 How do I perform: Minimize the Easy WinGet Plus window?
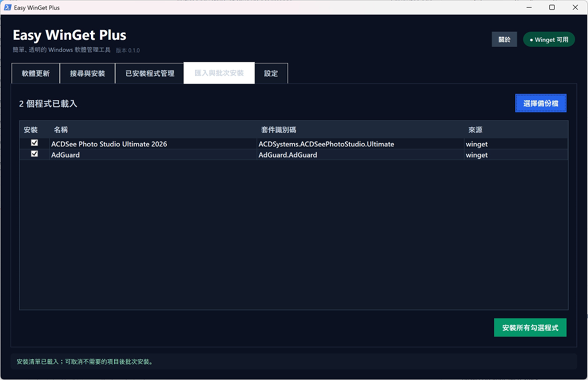tap(529, 7)
